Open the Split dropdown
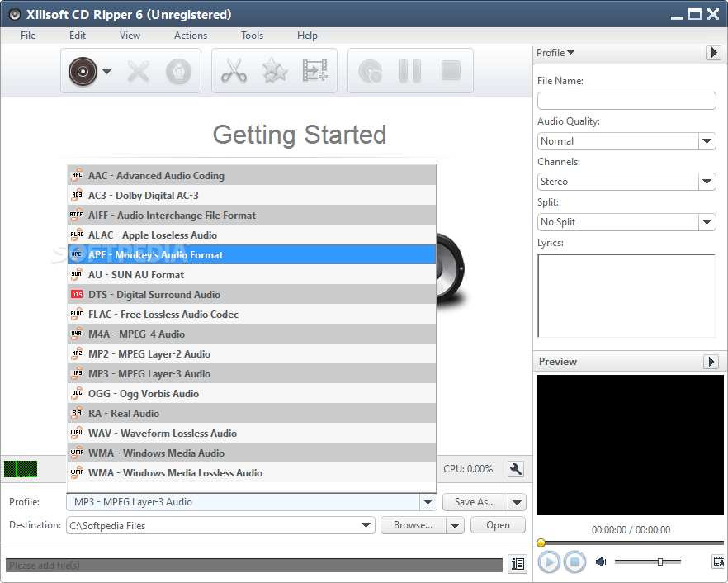728x583 pixels. 707,222
